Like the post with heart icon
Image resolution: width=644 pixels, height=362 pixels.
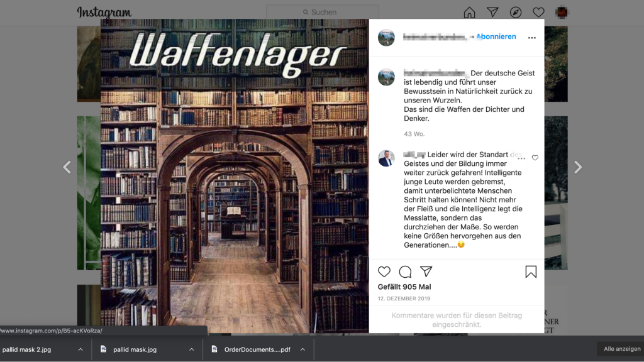tap(384, 271)
